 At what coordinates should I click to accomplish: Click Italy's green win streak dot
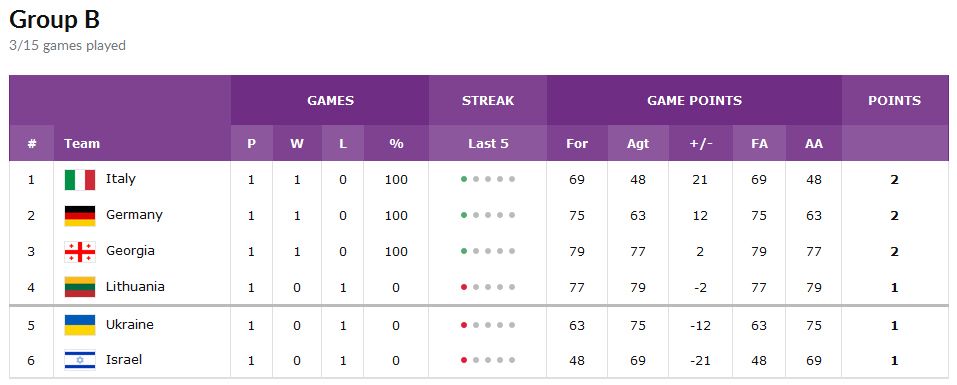tap(464, 179)
